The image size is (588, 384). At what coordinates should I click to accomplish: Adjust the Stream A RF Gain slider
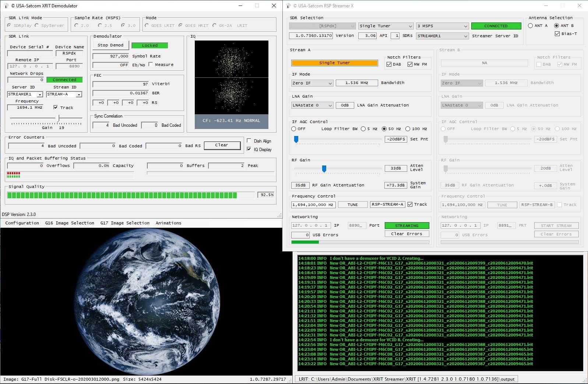click(x=324, y=168)
